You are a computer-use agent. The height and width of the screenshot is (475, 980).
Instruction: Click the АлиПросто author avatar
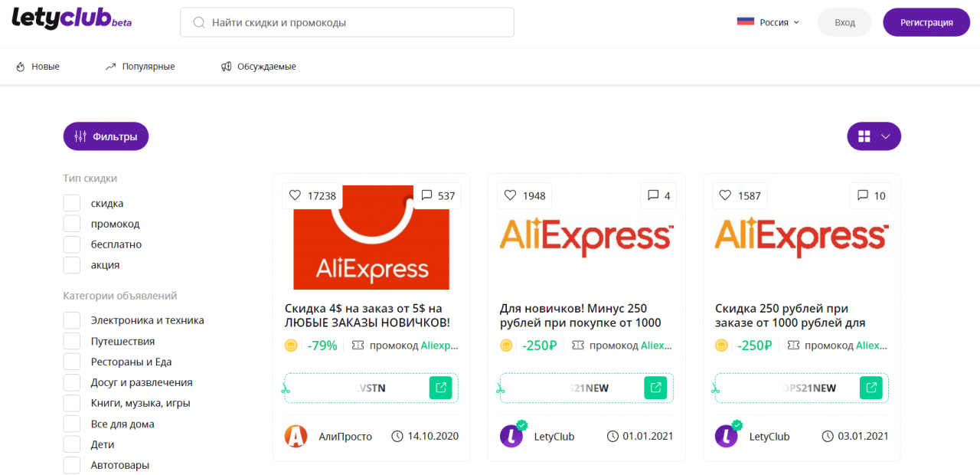click(296, 436)
